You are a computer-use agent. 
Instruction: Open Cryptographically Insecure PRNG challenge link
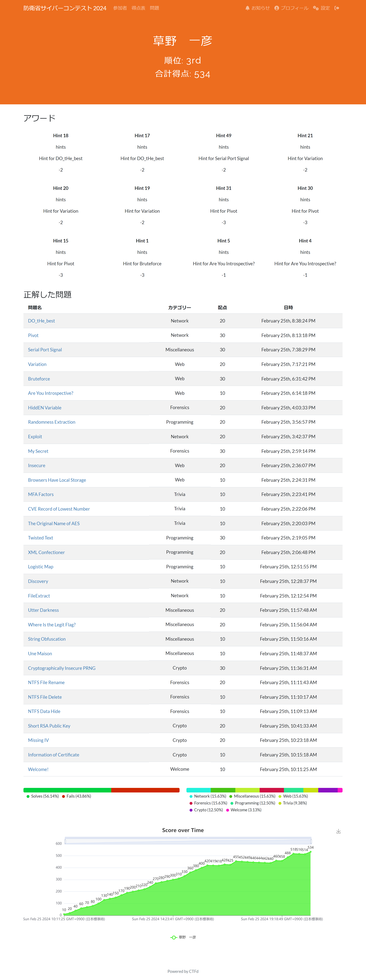click(x=62, y=668)
